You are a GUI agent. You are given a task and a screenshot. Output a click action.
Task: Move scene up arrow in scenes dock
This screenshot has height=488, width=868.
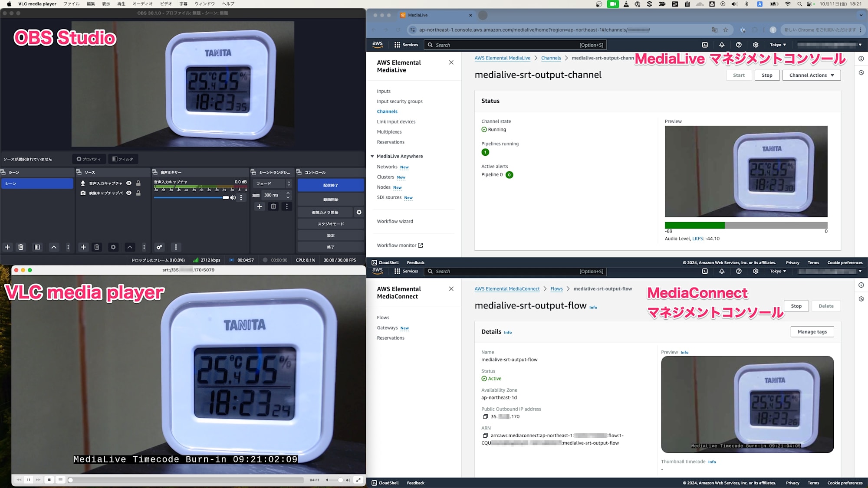pos(54,247)
